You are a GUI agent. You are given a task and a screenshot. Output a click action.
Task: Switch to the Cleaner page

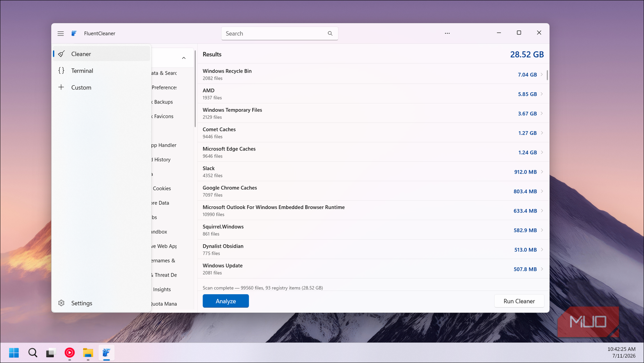[101, 54]
